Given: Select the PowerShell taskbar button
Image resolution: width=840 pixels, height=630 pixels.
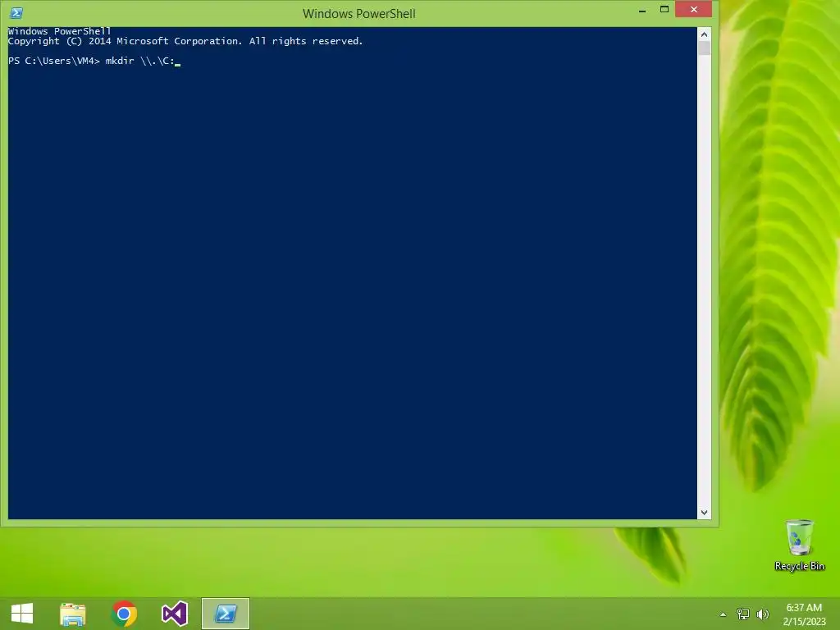Looking at the screenshot, I should (x=226, y=614).
